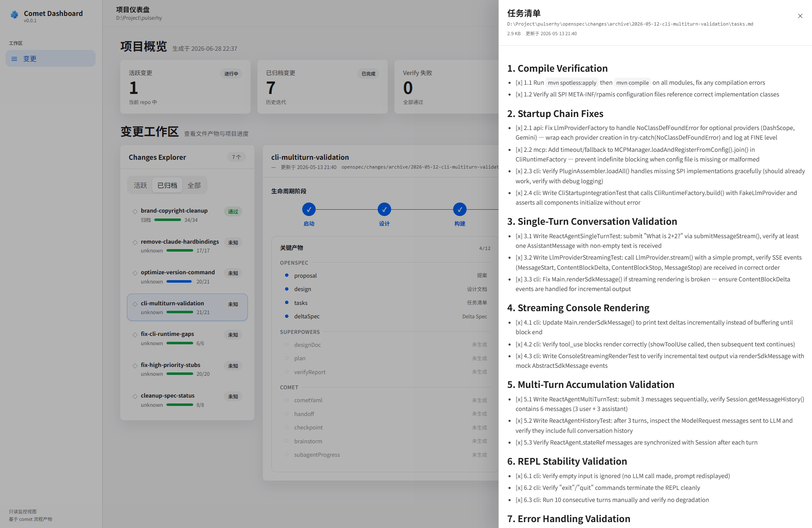The image size is (812, 528).
Task: Click diamond icon beside fix-cli-runtime-gaps
Action: click(x=135, y=335)
